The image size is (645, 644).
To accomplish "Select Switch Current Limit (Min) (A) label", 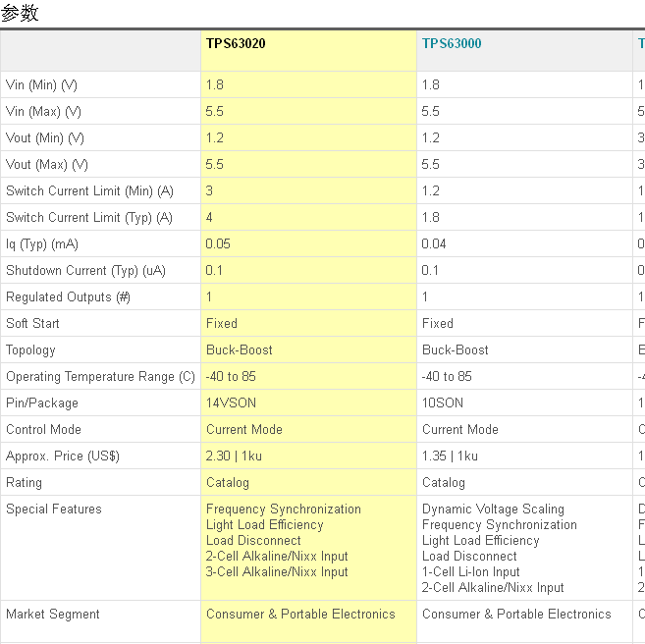I will point(89,190).
